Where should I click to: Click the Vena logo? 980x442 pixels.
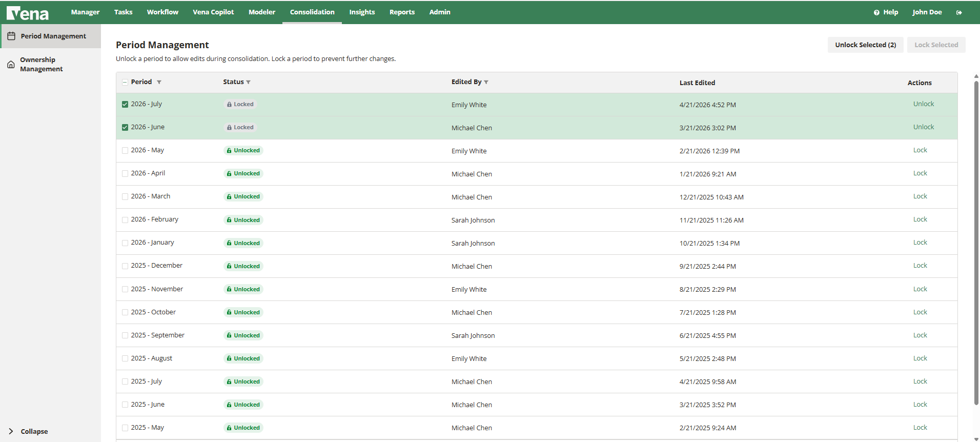tap(28, 13)
